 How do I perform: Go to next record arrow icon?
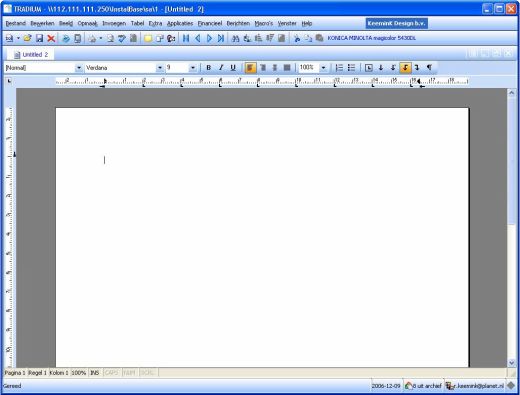click(209, 38)
